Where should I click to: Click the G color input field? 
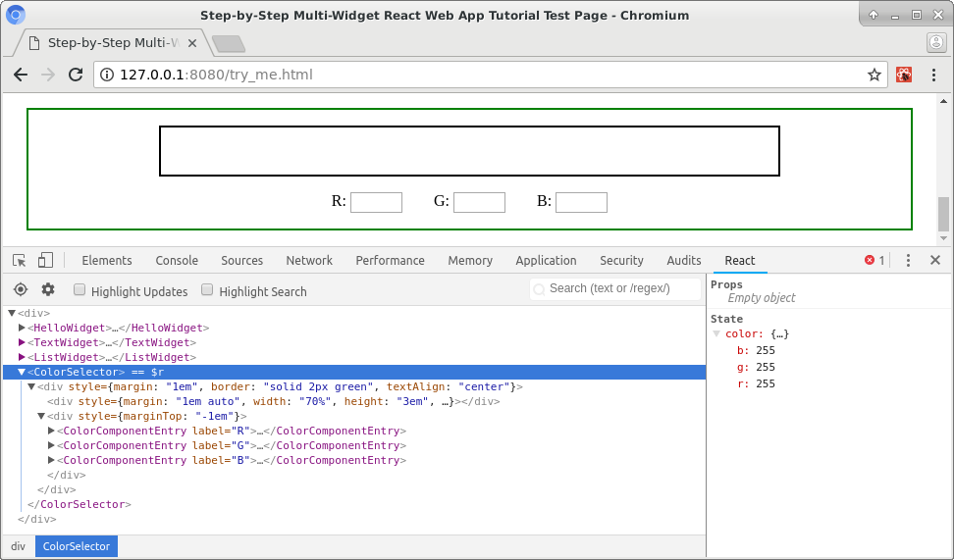(479, 202)
